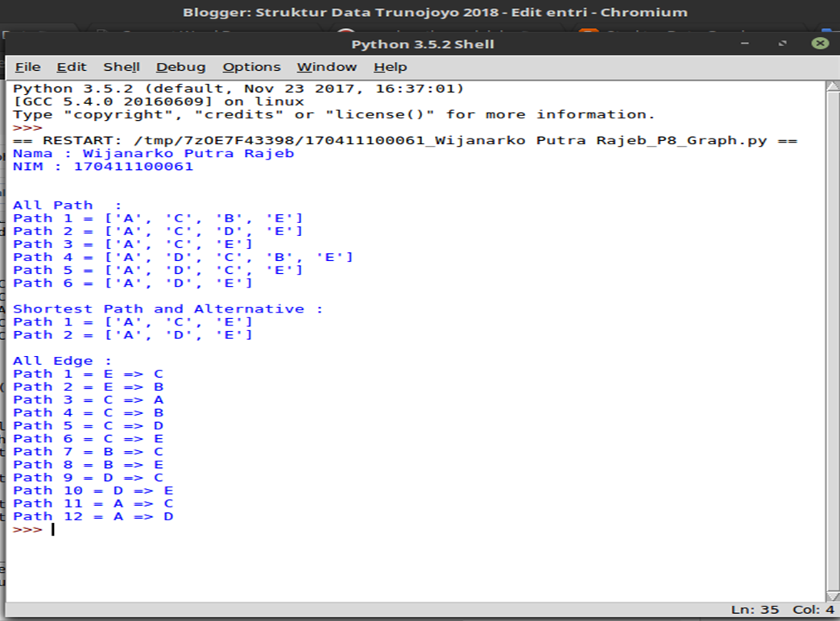The width and height of the screenshot is (840, 621).
Task: Click the Col: 4 status indicator
Action: (x=816, y=610)
